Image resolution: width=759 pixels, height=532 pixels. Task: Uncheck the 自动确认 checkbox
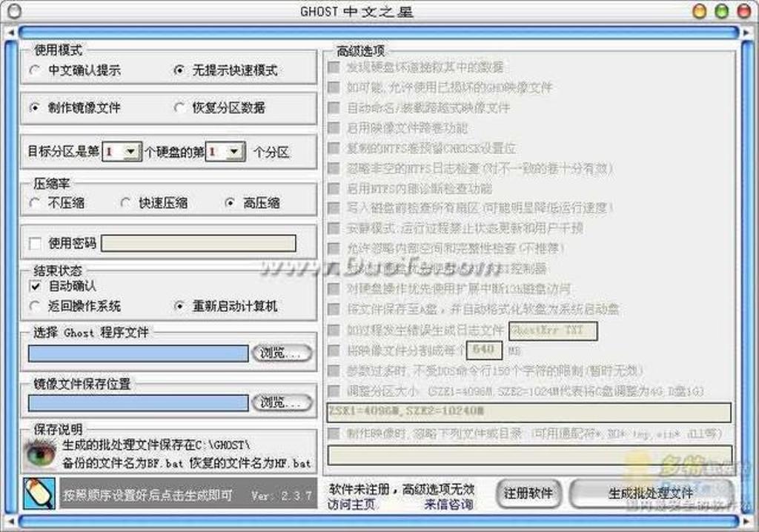(x=35, y=286)
